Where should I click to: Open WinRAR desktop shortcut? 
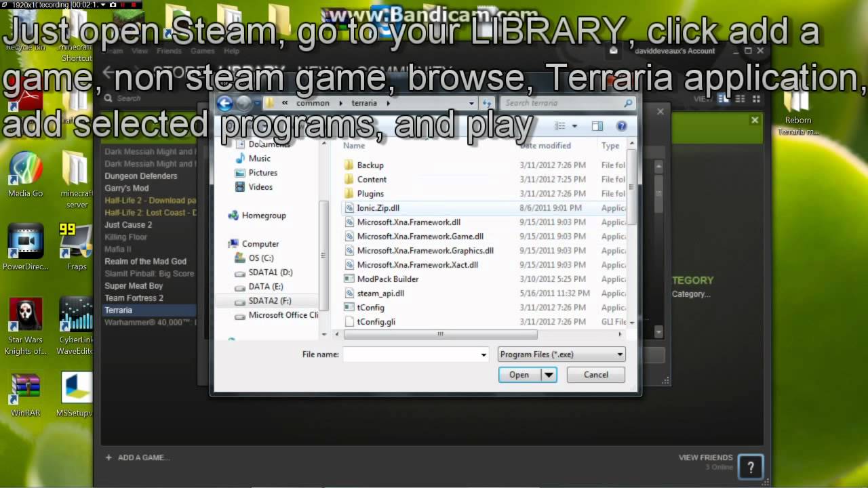point(25,394)
